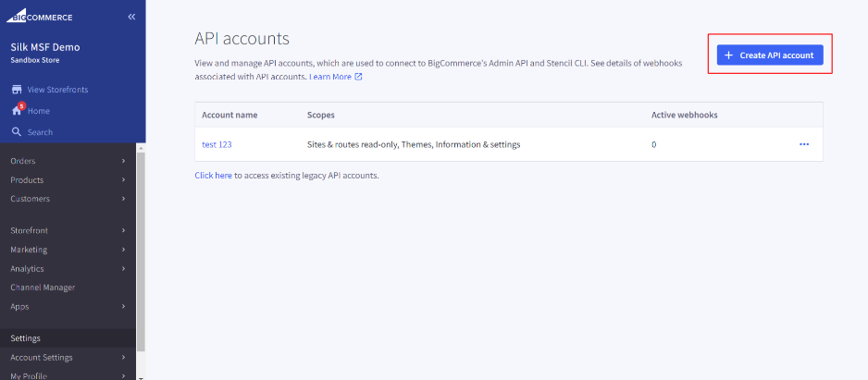Select Settings in the sidebar

pos(68,338)
